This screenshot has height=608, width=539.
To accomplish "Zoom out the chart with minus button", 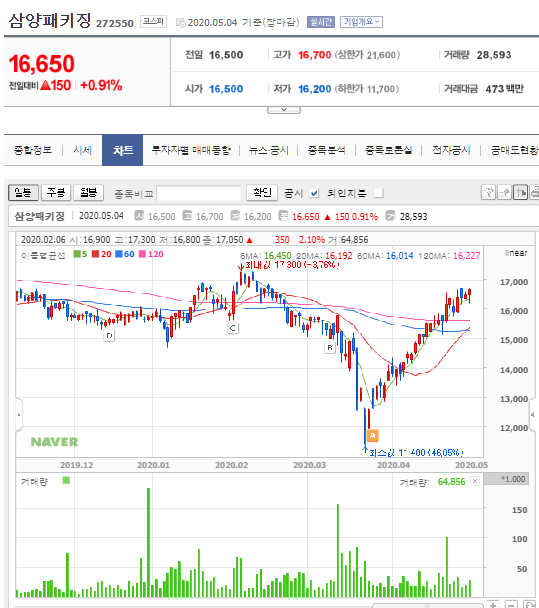I will [511, 605].
